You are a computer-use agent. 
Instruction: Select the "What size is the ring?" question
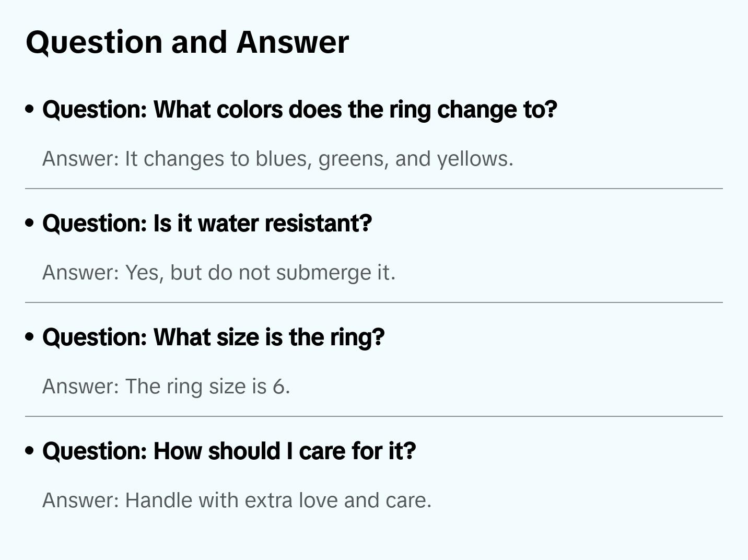tap(214, 337)
